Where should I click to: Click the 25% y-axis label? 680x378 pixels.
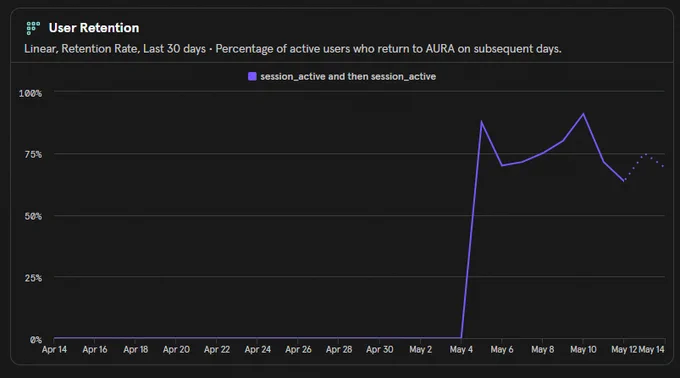(33, 278)
